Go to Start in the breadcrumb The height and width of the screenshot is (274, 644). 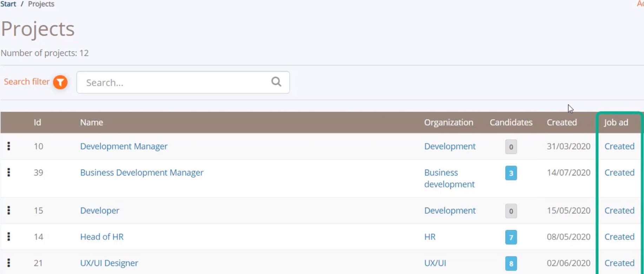pyautogui.click(x=8, y=4)
